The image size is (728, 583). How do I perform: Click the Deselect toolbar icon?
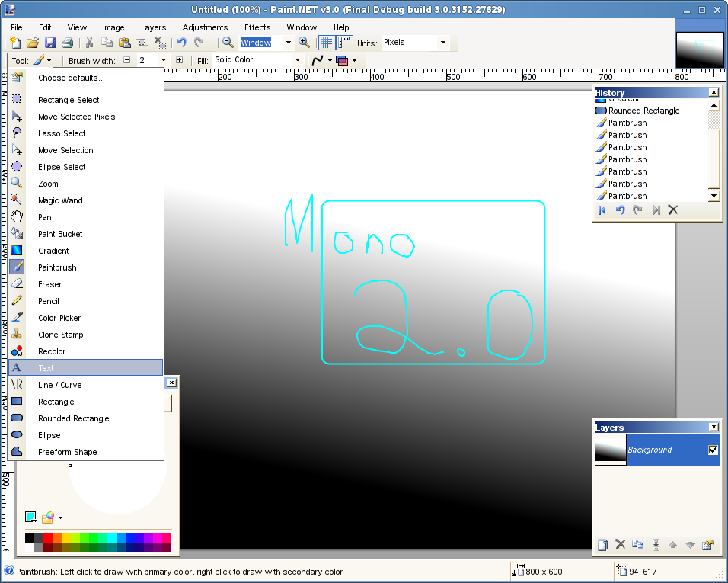(x=160, y=43)
